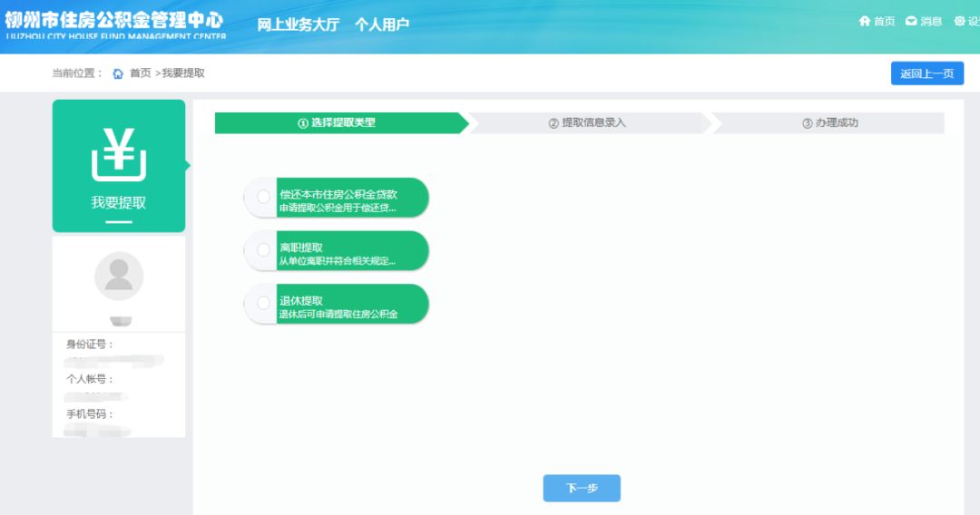Viewport: 980px width, 515px height.
Task: Click the user avatar placeholder icon
Action: 119,276
